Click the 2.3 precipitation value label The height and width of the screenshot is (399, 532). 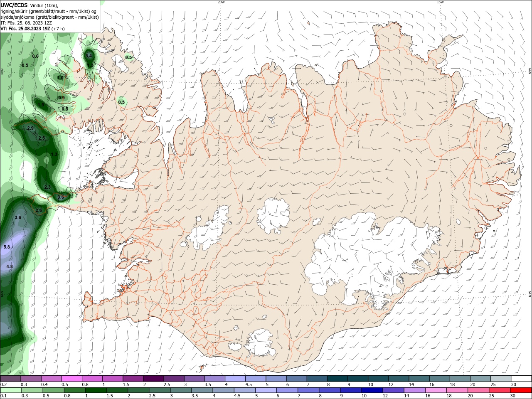point(47,187)
